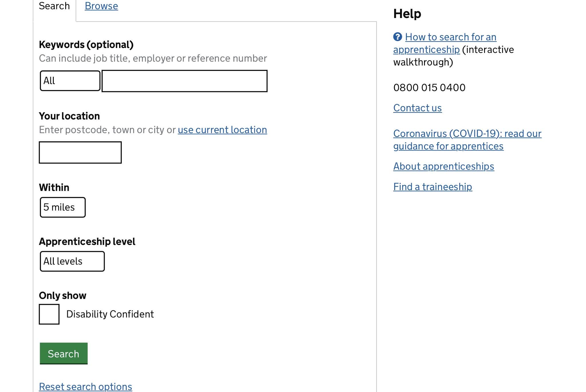Open About apprenticeships link
This screenshot has height=392, width=586.
click(444, 166)
